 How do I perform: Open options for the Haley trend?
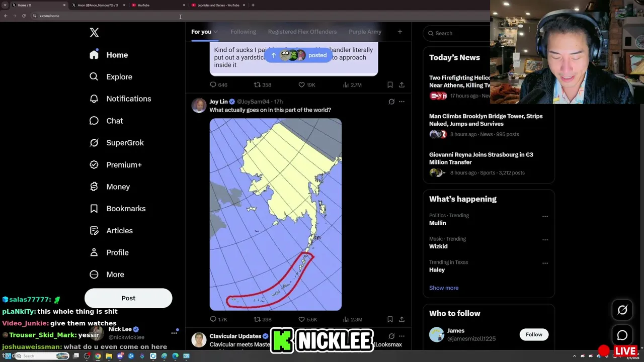(x=545, y=263)
